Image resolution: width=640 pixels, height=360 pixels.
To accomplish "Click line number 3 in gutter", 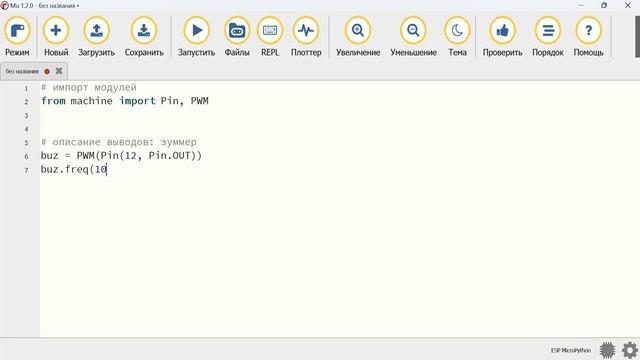I will (27, 116).
